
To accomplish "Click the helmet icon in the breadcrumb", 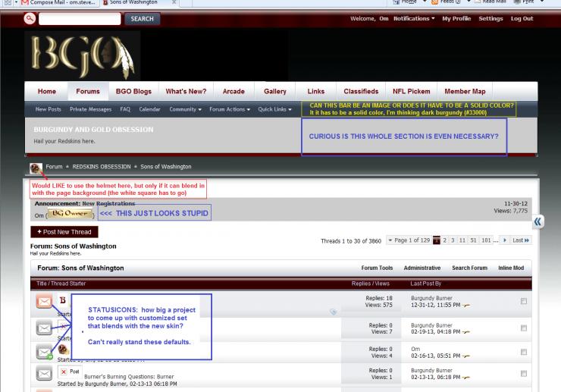I will 36,168.
